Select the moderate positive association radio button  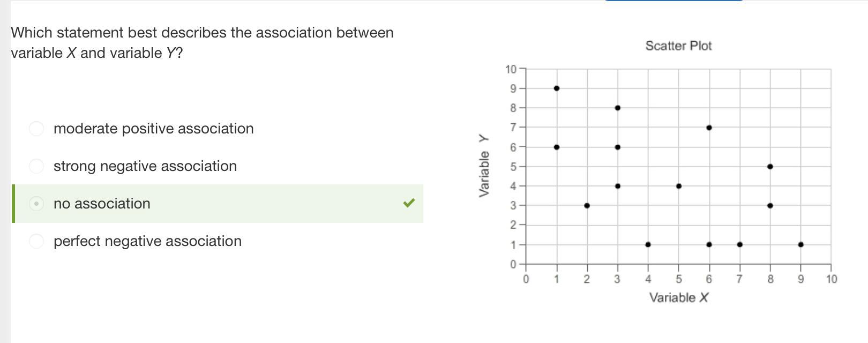[36, 129]
